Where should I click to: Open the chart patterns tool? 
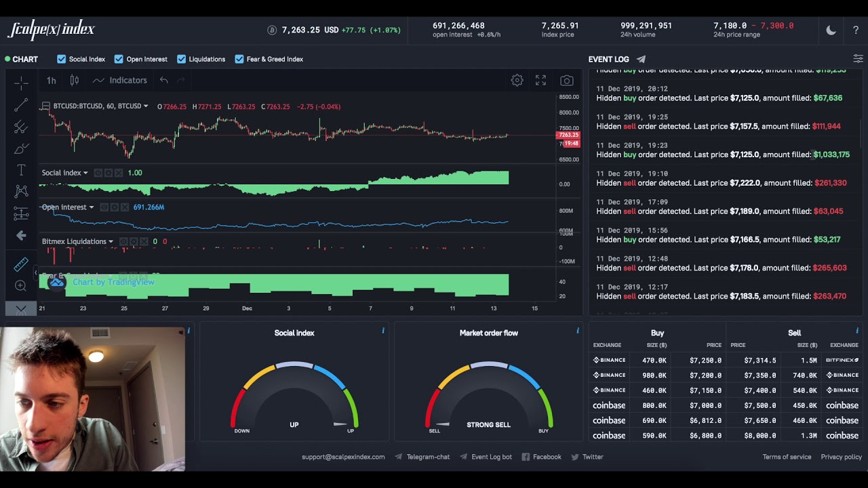tap(21, 192)
